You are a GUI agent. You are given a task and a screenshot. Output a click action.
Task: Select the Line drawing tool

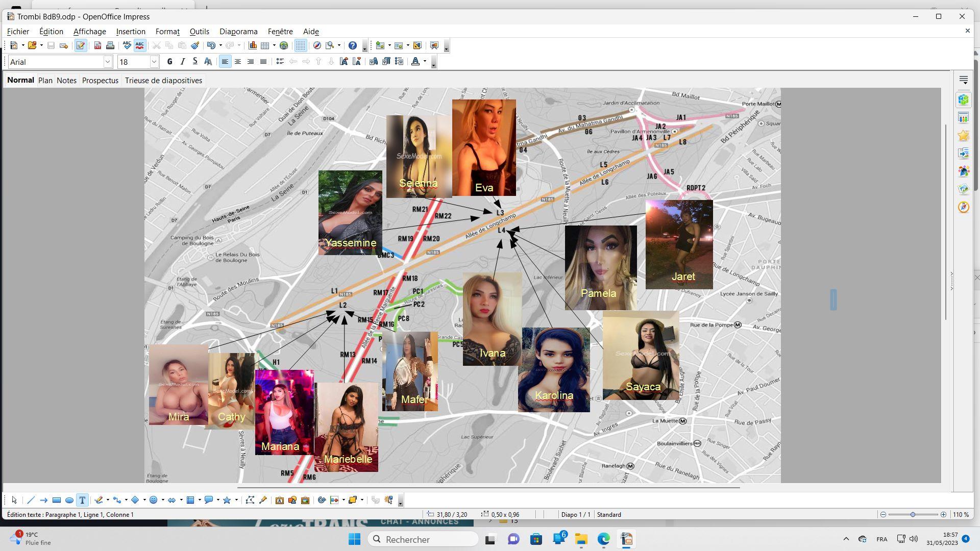click(31, 500)
